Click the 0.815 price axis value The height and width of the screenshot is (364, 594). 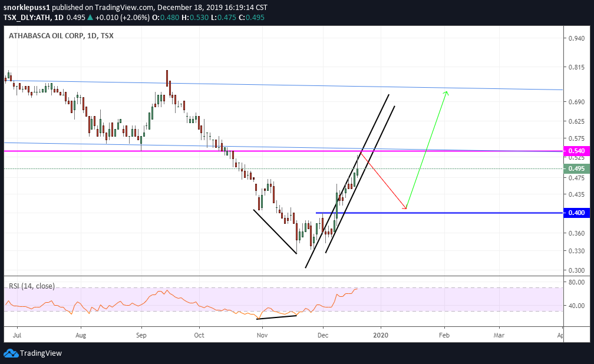[576, 67]
